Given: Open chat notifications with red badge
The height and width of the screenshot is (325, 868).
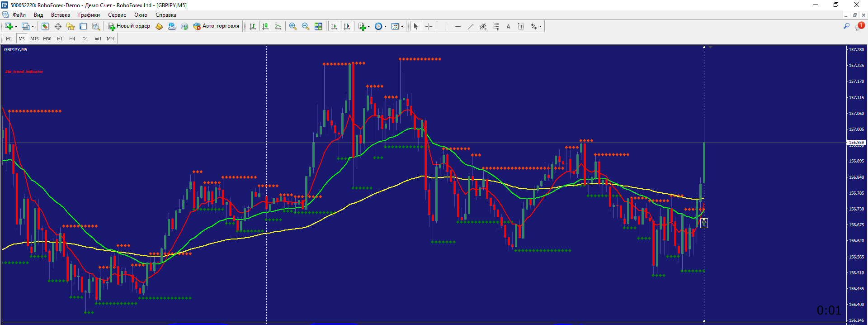Looking at the screenshot, I should pos(859,26).
